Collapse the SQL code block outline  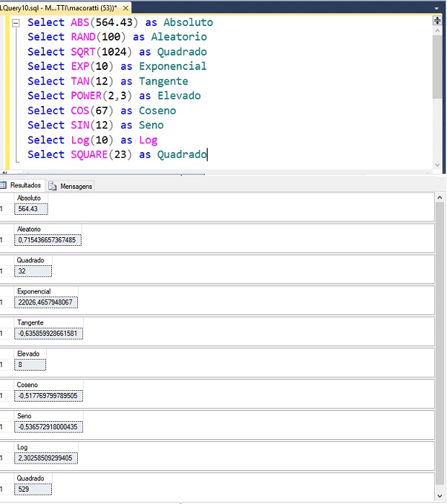[15, 23]
